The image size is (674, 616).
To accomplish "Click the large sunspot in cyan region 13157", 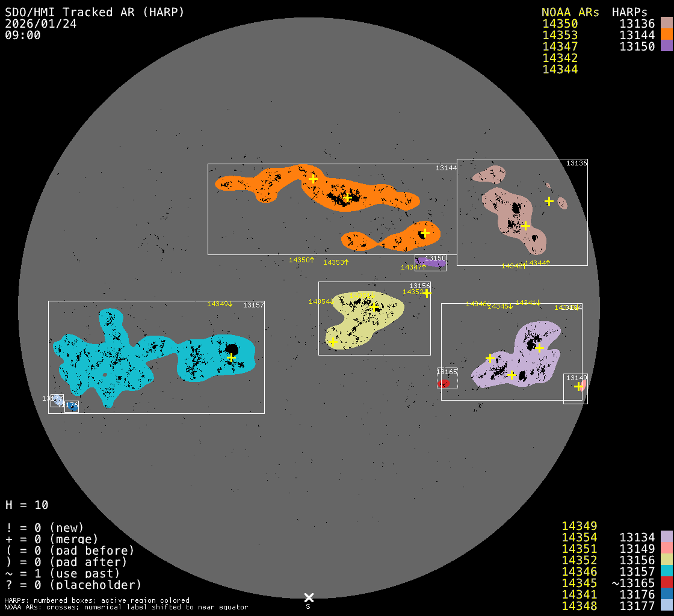I will pos(232,350).
